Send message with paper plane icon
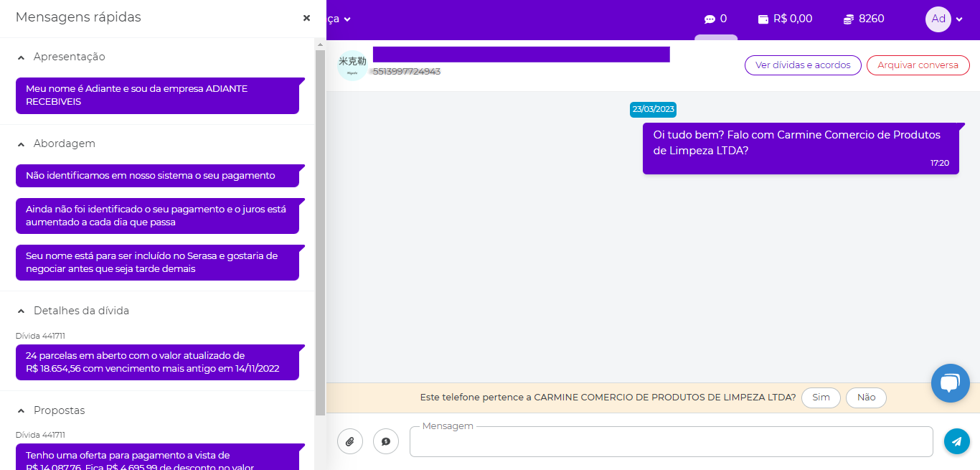Image resolution: width=980 pixels, height=470 pixels. [x=957, y=441]
